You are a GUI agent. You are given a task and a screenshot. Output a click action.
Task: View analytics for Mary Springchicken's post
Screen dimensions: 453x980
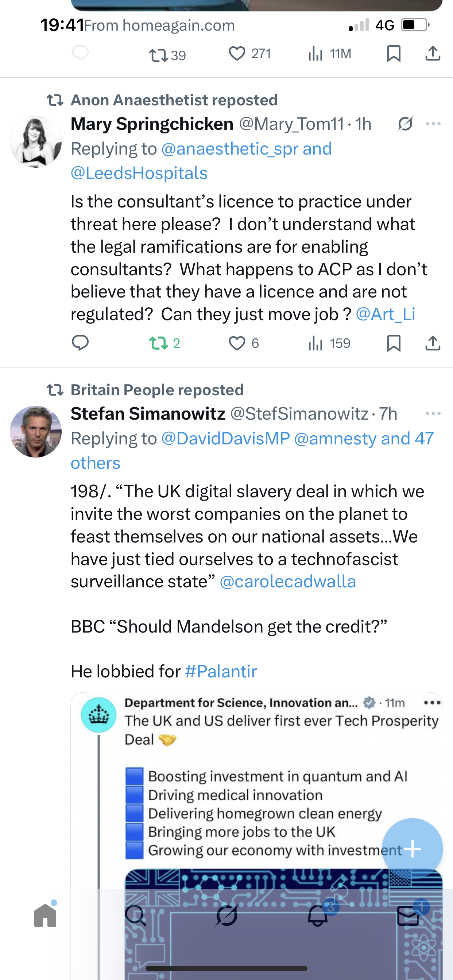click(x=316, y=343)
